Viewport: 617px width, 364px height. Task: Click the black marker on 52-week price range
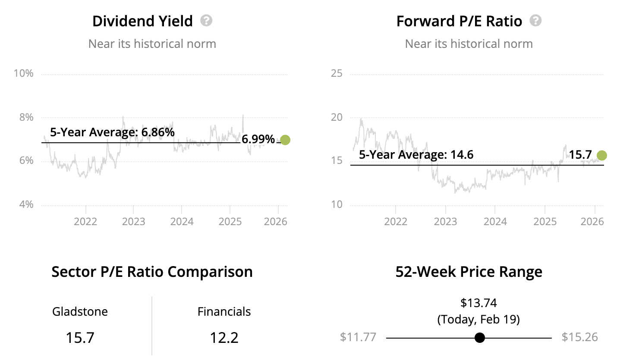[x=479, y=338]
